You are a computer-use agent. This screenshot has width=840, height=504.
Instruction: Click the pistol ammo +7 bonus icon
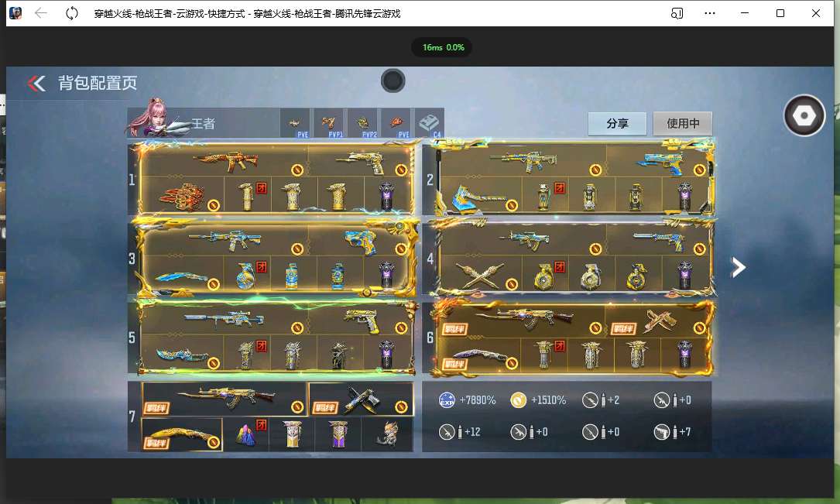click(662, 432)
